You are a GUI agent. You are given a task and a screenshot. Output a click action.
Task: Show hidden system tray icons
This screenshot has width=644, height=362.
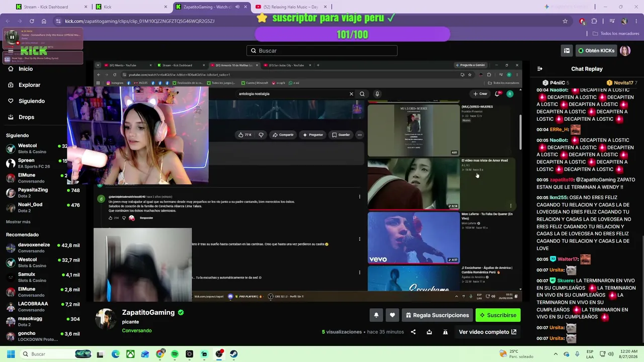555,354
